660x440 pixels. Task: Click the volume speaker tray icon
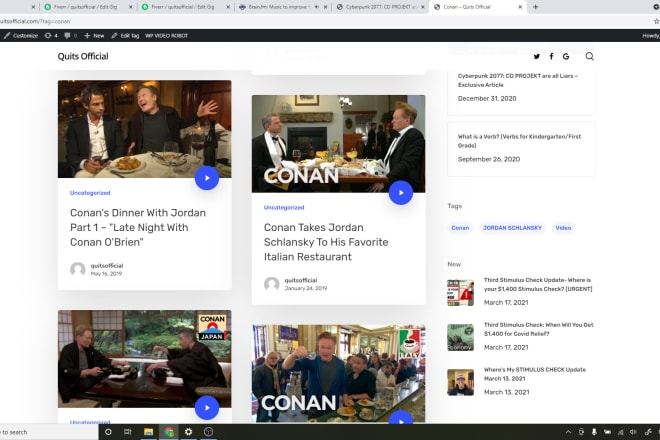point(633,432)
